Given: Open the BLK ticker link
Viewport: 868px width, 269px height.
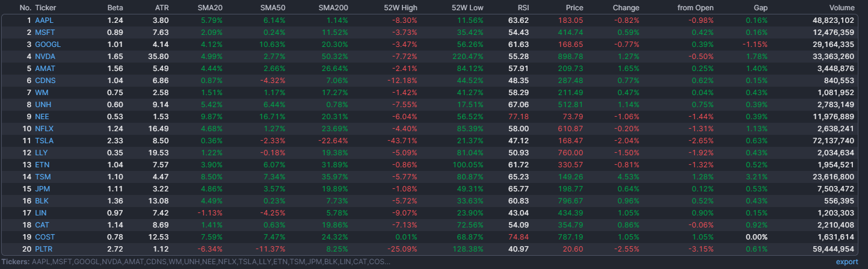Looking at the screenshot, I should coord(42,201).
